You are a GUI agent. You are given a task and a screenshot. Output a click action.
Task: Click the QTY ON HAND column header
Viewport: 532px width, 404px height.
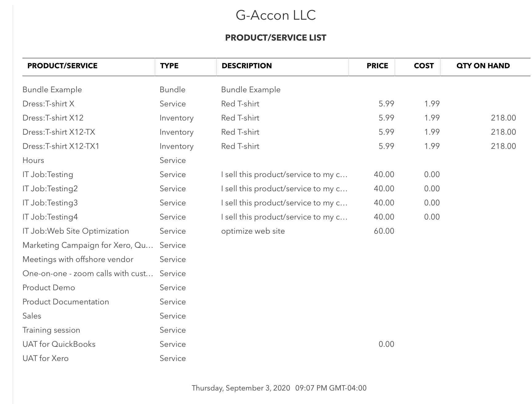[483, 66]
